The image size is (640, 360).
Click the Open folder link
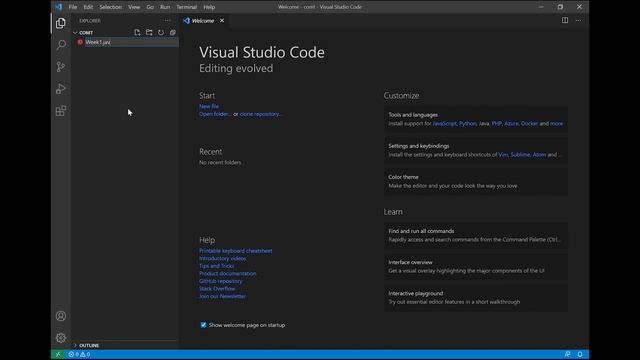tap(215, 114)
